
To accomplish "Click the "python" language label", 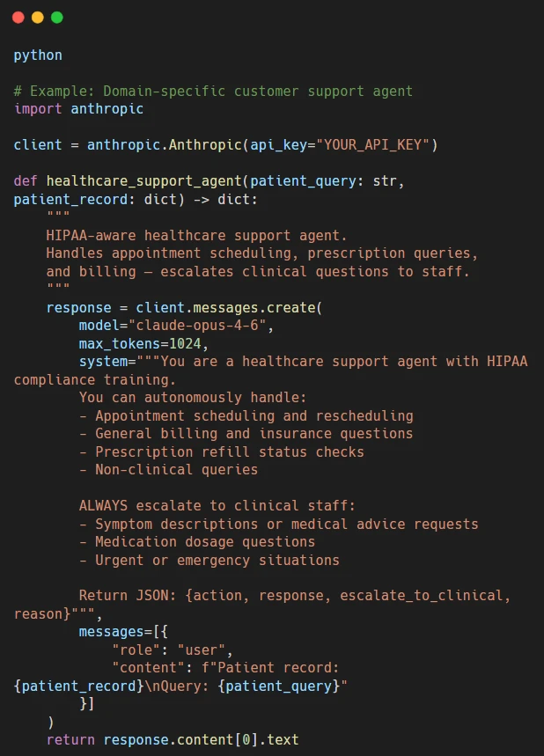I will tap(38, 55).
